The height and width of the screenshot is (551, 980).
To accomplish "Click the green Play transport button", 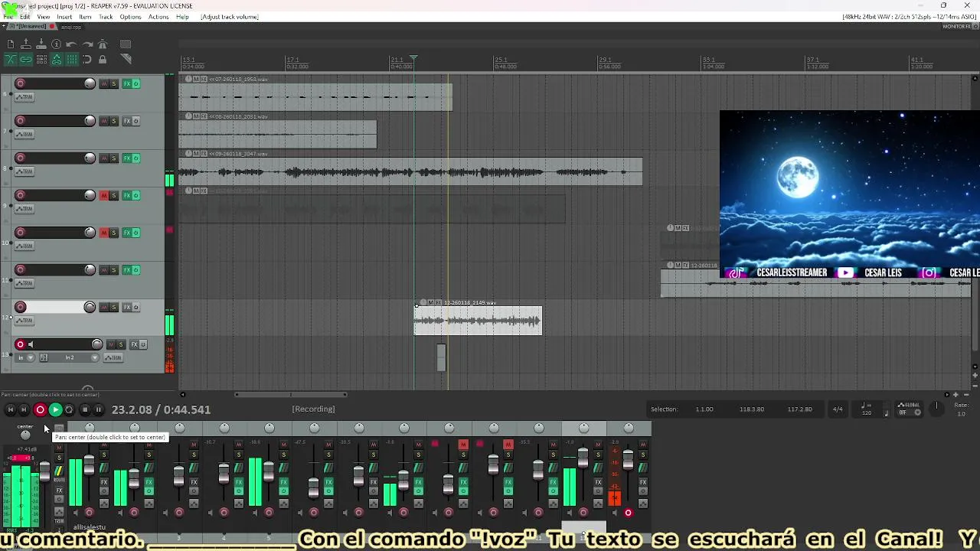I will [x=55, y=410].
